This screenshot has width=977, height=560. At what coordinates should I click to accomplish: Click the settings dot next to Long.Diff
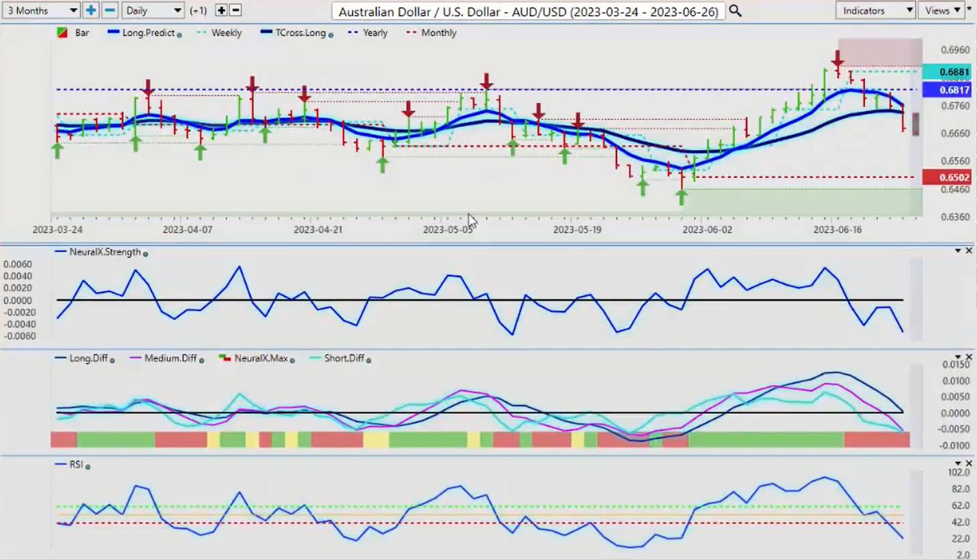(112, 360)
